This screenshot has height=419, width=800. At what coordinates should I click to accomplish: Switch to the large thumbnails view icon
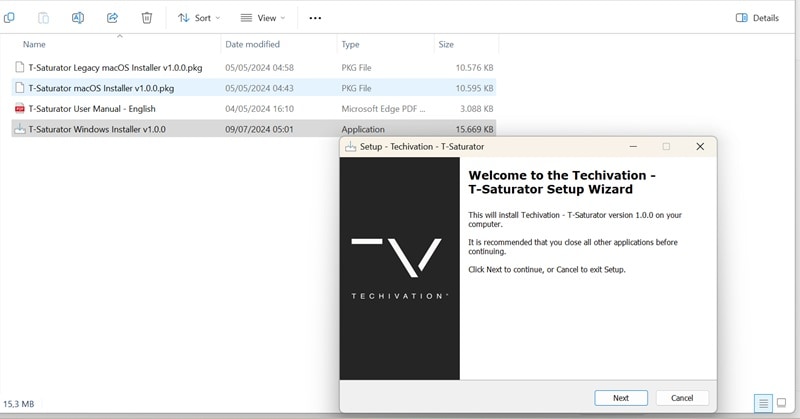click(781, 403)
